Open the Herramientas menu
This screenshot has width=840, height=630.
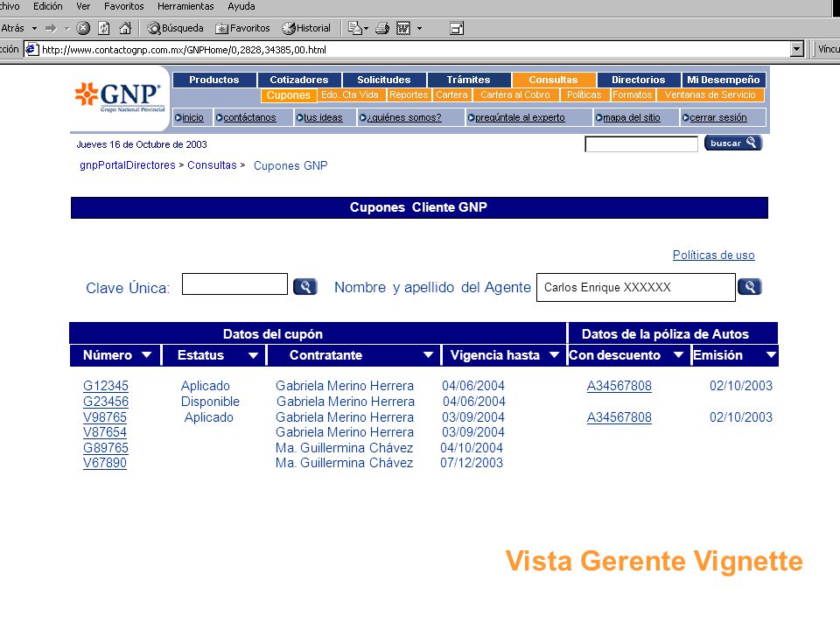click(x=185, y=6)
